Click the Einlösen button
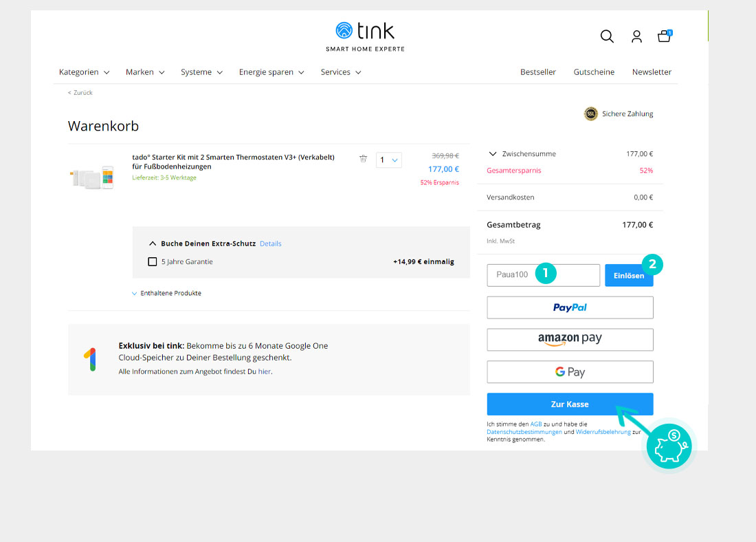Viewport: 756px width, 542px height. point(629,275)
